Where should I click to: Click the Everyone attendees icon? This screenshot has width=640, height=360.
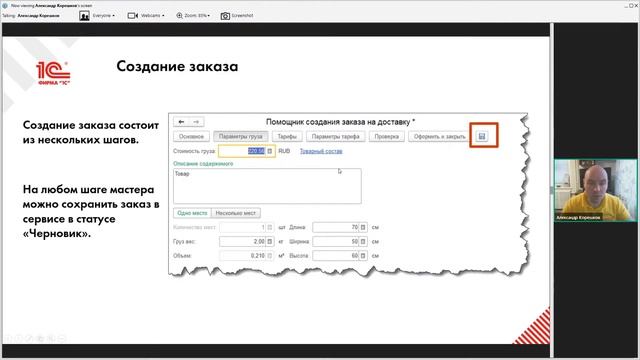point(84,16)
